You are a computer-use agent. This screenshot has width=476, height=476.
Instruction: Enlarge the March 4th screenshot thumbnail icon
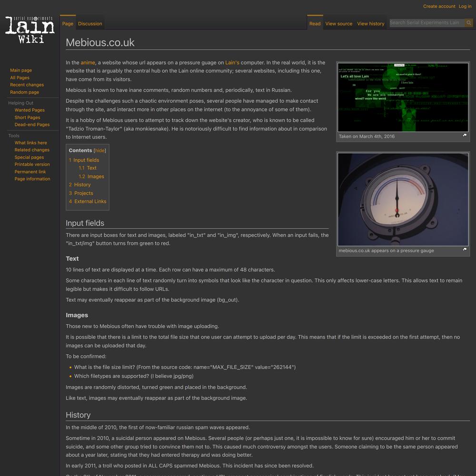pos(465,135)
